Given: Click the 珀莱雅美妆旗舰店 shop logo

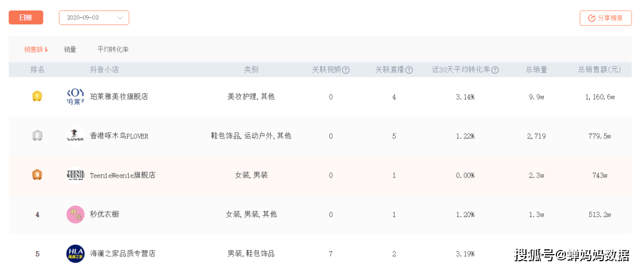Looking at the screenshot, I should tap(75, 96).
